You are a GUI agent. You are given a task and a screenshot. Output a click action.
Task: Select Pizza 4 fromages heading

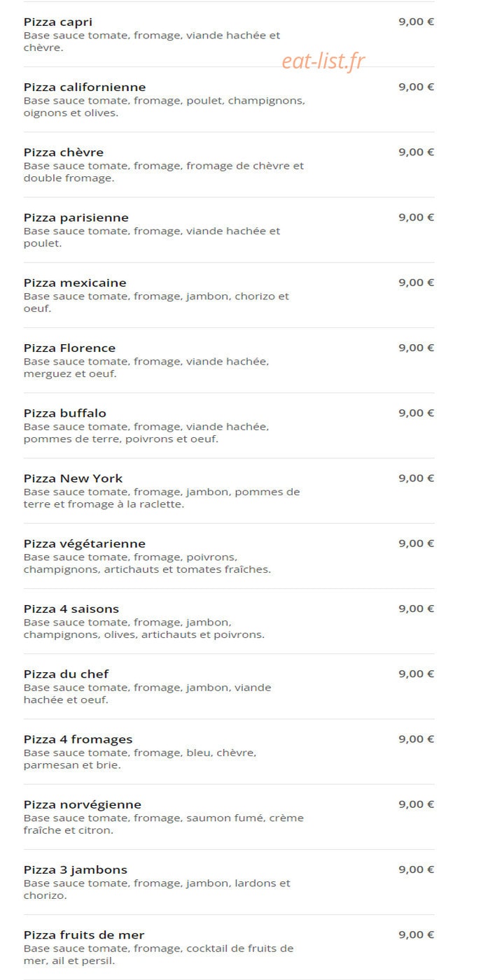click(78, 739)
